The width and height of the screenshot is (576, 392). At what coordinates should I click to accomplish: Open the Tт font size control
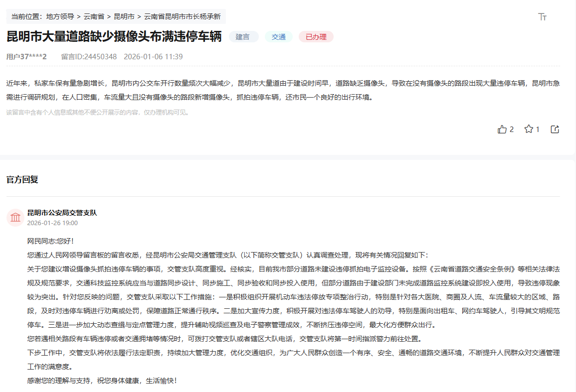543,16
